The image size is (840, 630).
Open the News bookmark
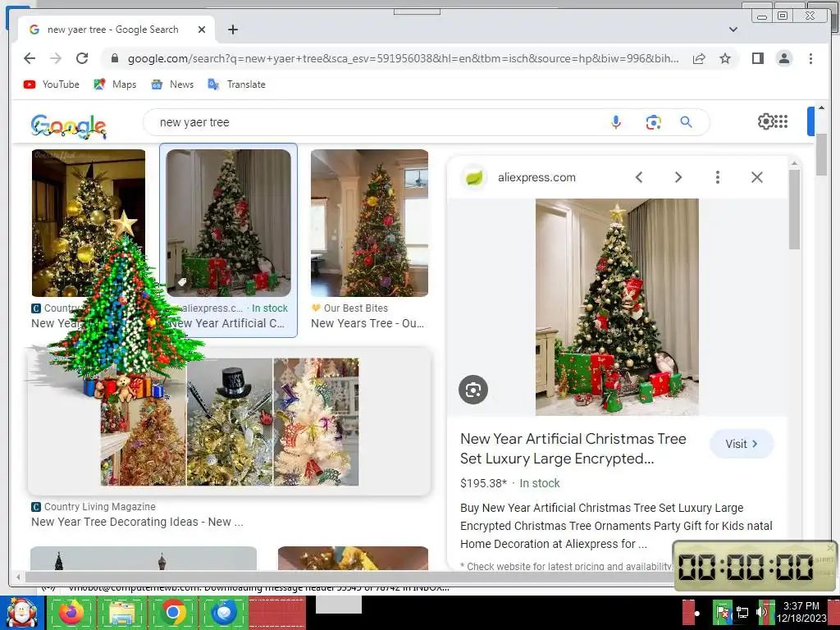(x=172, y=84)
